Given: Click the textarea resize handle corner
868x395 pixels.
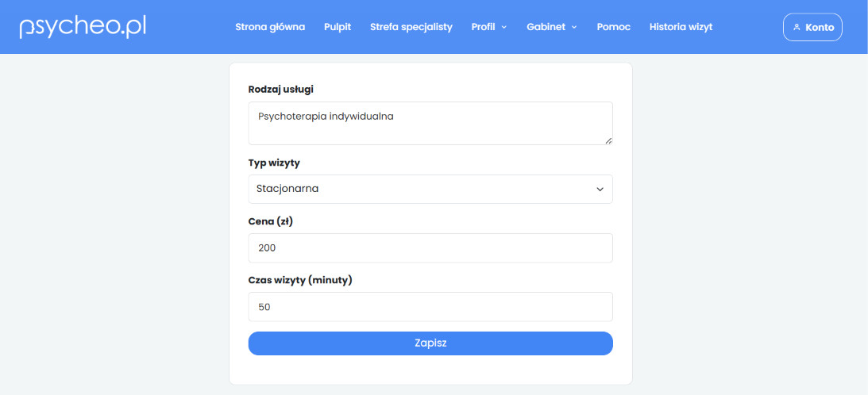Looking at the screenshot, I should coord(608,140).
